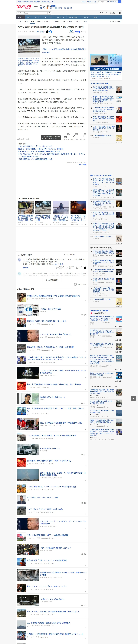Click the コメントを書く pencil button
Screen dimensions: 138x644
coord(69,255)
